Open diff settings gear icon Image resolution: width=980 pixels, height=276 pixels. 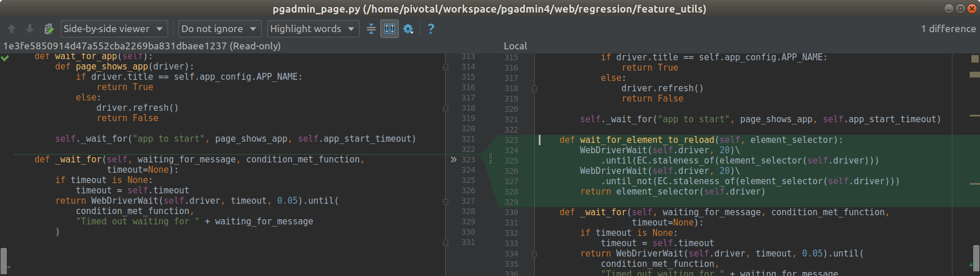point(409,29)
